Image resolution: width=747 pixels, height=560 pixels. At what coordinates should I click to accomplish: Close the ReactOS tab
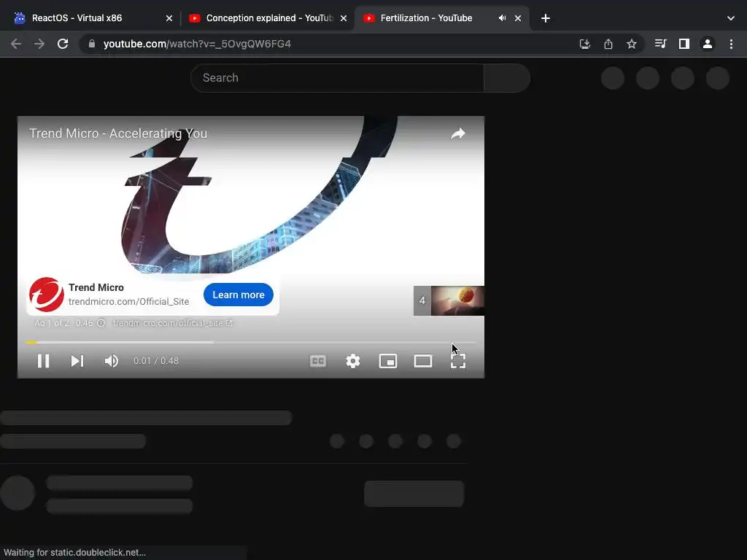[x=169, y=18]
